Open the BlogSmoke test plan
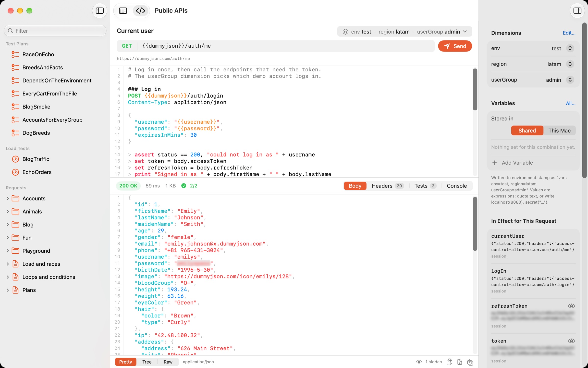588x368 pixels. pyautogui.click(x=36, y=107)
